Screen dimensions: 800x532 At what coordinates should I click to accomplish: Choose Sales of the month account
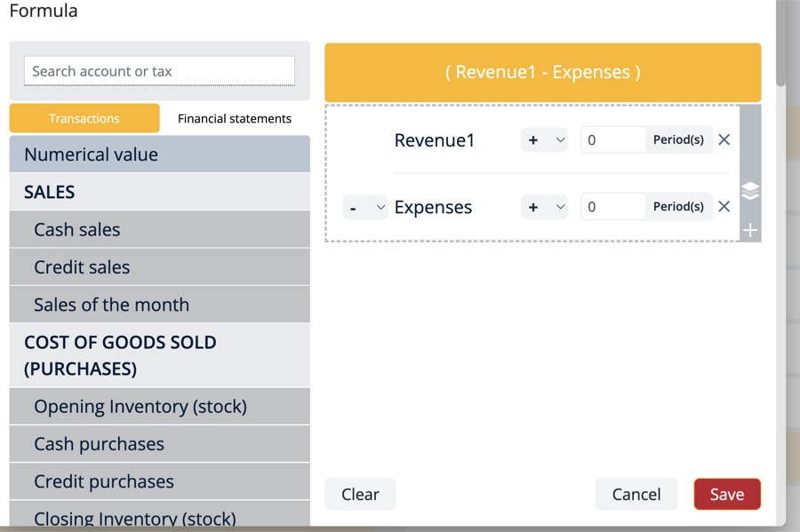point(160,305)
